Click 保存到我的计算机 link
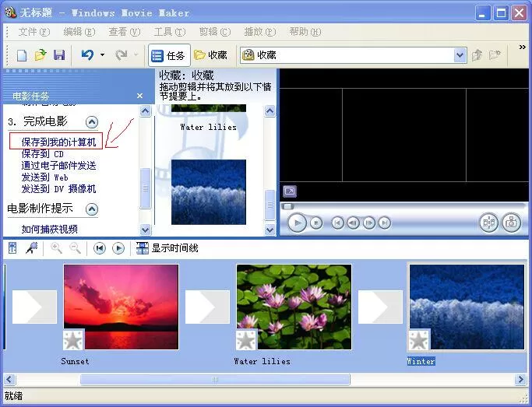Image resolution: width=532 pixels, height=407 pixels. [58, 142]
